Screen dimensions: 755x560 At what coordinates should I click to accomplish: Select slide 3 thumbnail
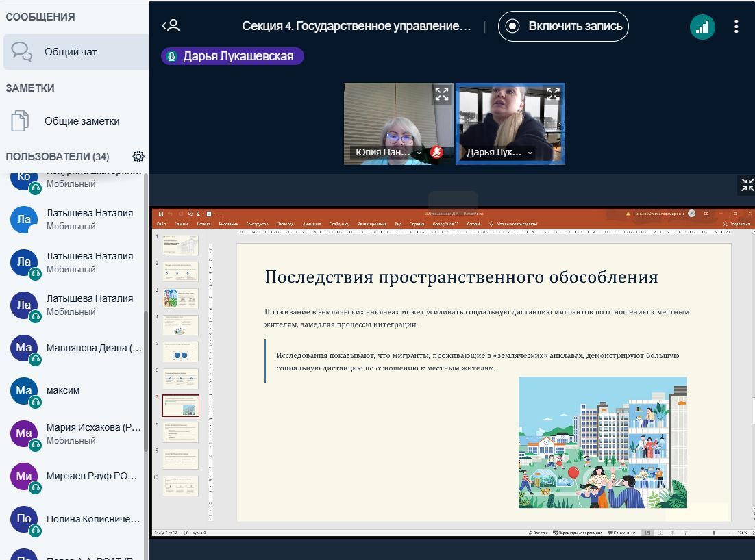[181, 298]
